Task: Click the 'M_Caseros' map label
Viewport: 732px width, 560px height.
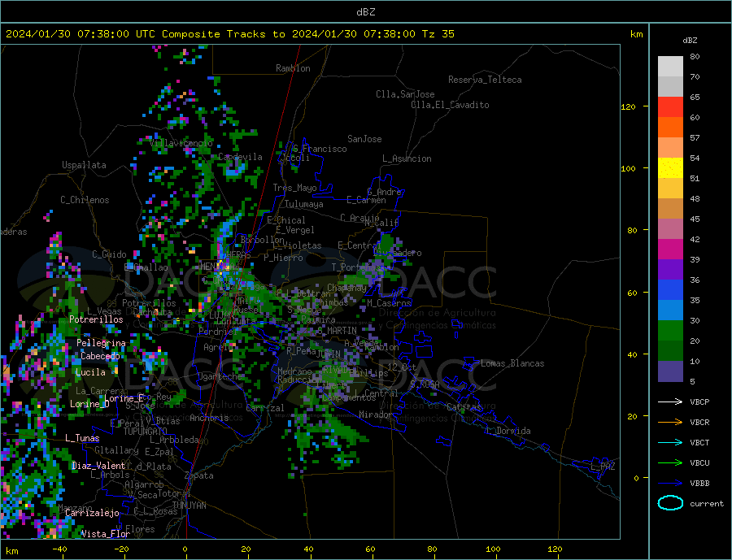Action: (389, 303)
